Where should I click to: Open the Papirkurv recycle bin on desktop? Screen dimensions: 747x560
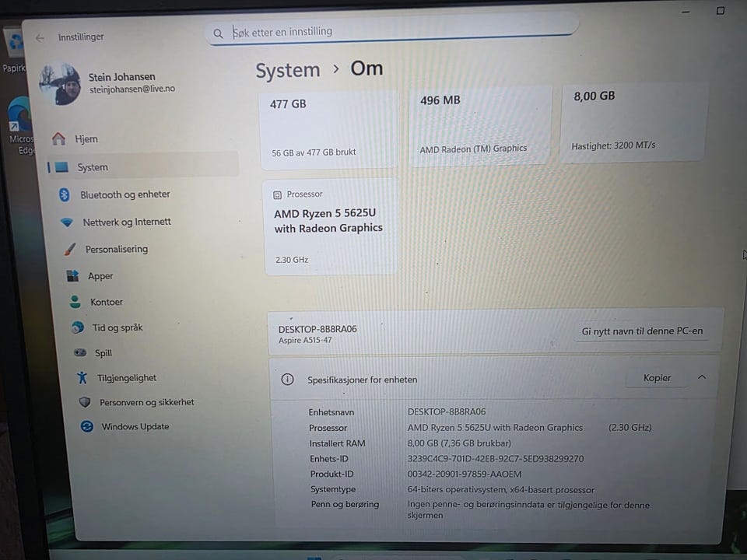14,50
